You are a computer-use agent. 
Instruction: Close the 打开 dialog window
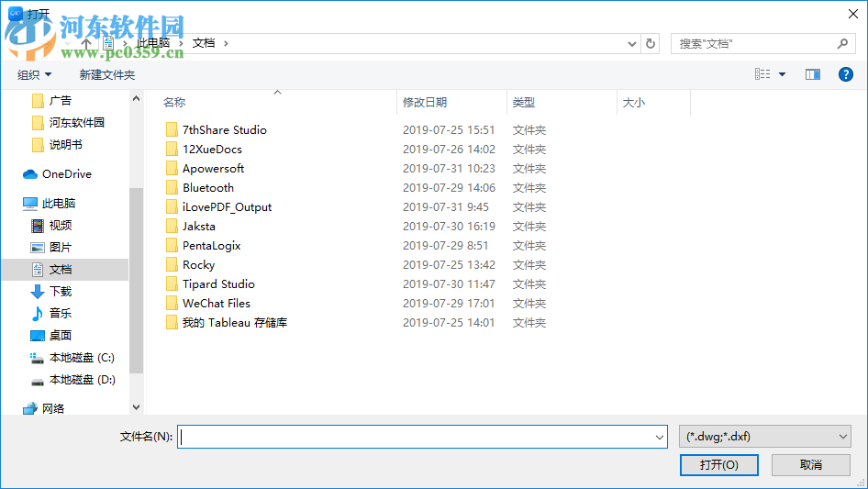853,14
